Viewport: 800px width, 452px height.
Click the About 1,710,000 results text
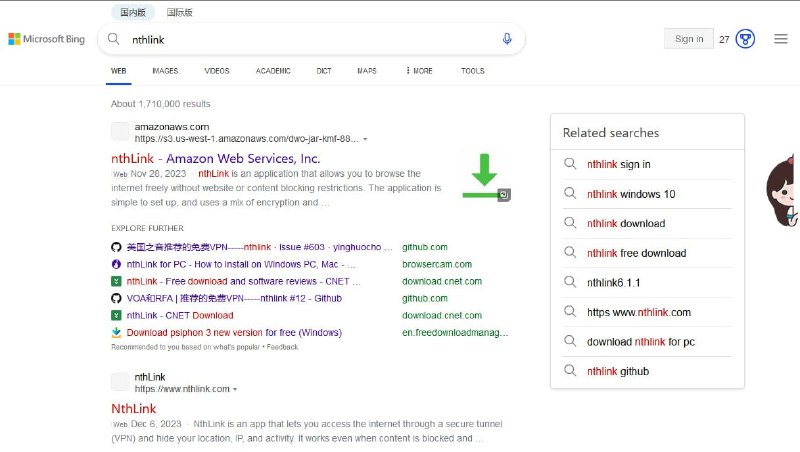point(160,104)
